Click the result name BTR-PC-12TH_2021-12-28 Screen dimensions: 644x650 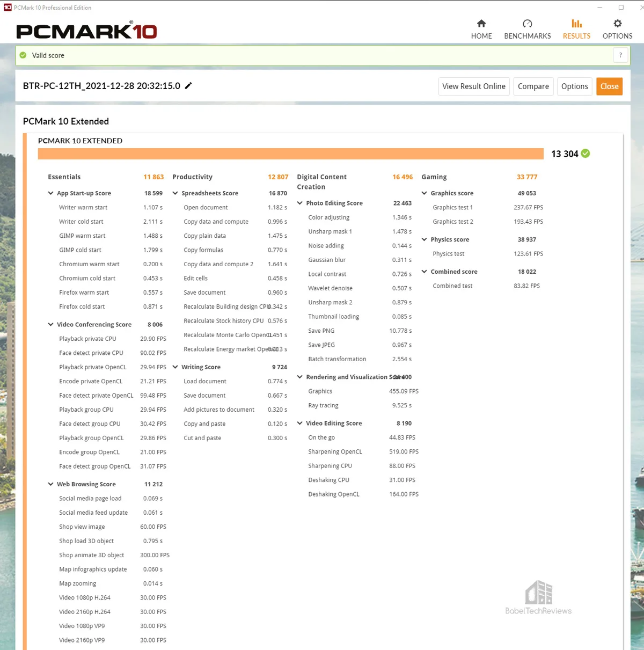click(x=101, y=86)
